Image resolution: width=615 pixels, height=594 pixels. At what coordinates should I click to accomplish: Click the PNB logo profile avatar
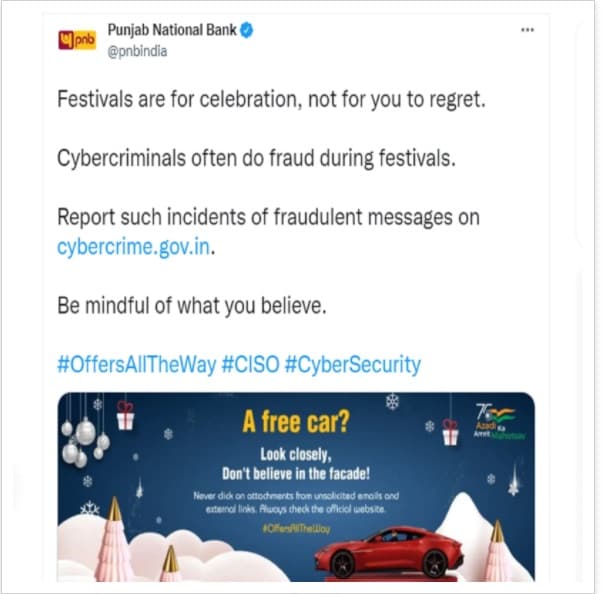[x=77, y=40]
